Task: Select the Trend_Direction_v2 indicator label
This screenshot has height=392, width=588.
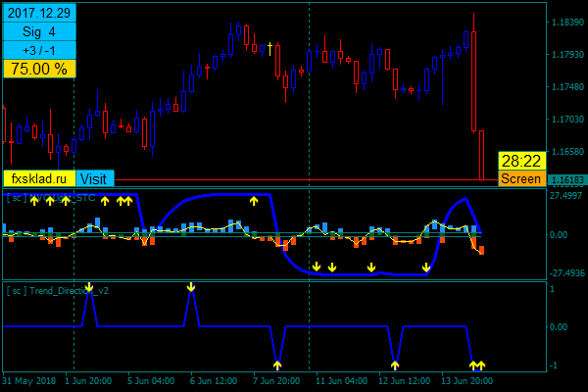Action: (x=58, y=291)
